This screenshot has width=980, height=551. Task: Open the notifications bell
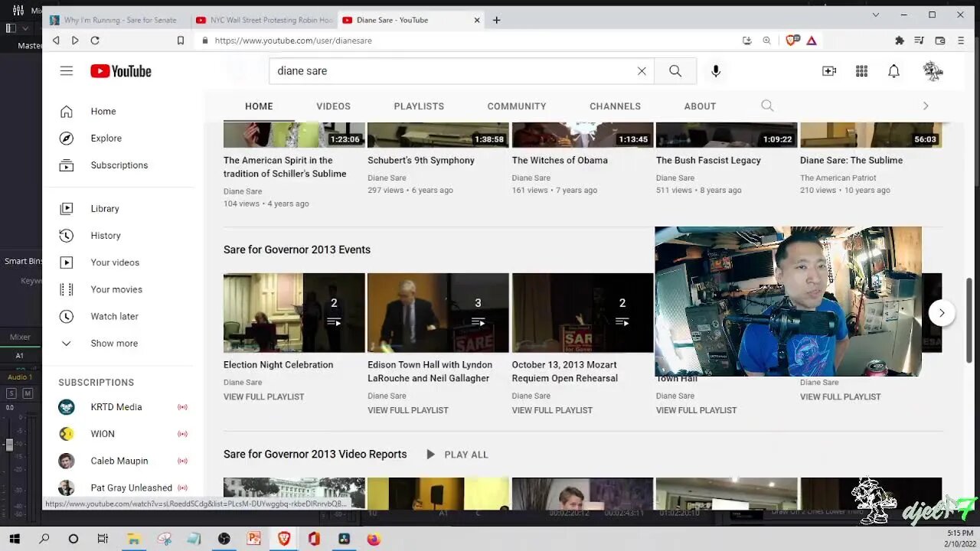(x=893, y=71)
